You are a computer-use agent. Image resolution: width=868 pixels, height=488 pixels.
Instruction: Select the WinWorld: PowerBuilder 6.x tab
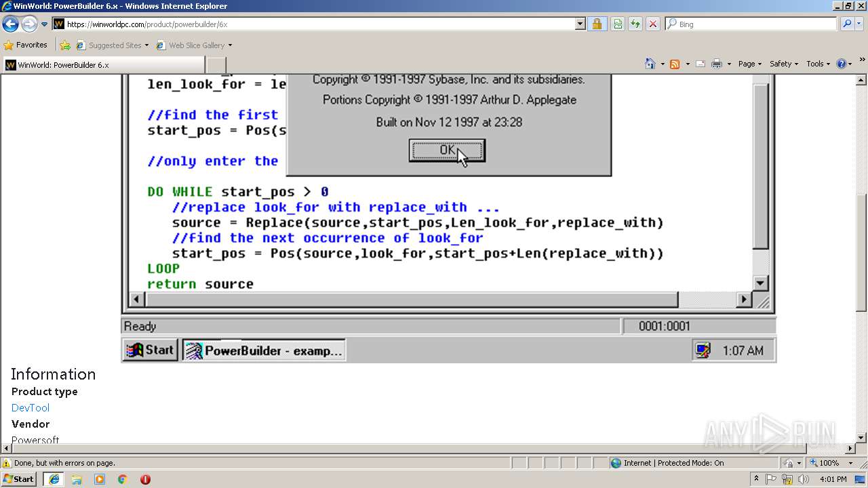click(103, 64)
